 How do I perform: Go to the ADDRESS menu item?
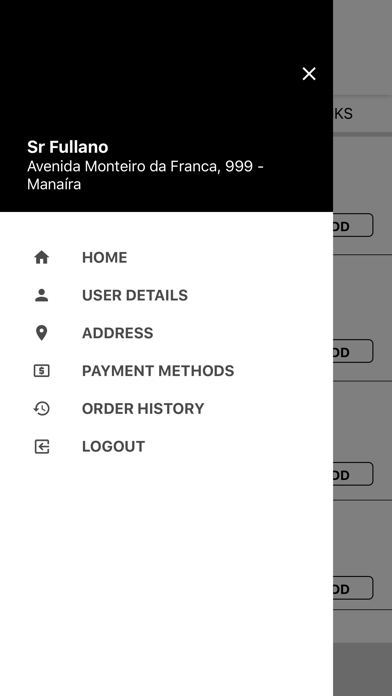(118, 333)
